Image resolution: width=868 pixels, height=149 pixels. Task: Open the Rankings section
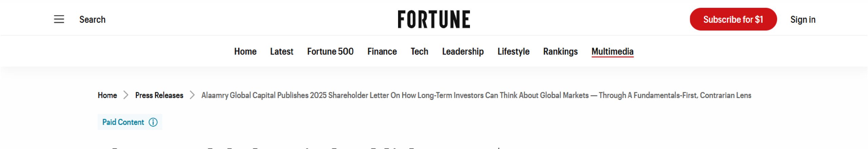(560, 51)
